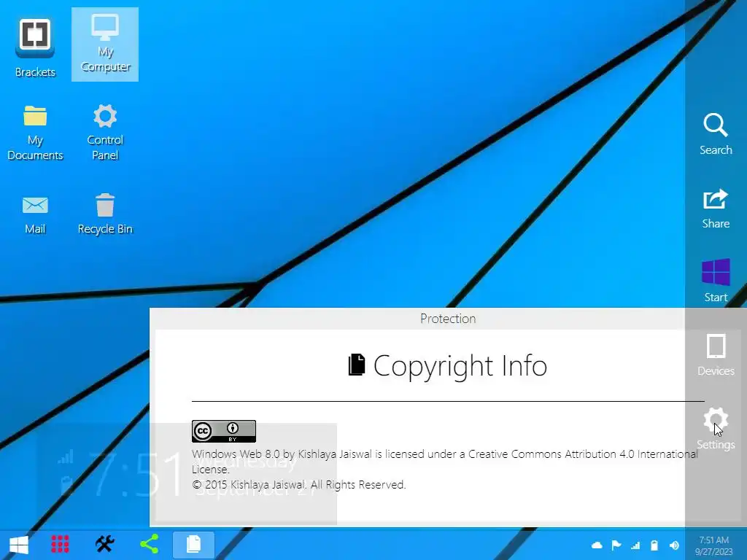Open the red apps grid taskbar icon
Screen dimensions: 747x560
(60, 544)
